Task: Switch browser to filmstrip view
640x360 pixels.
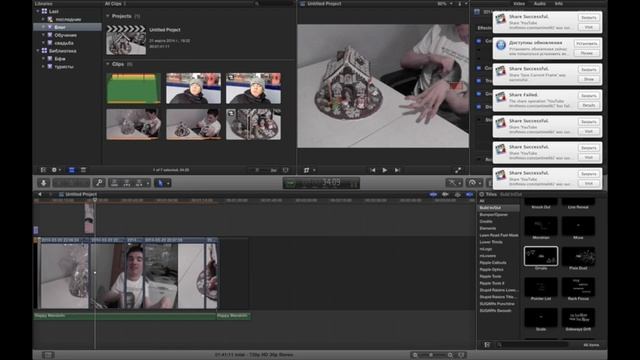Action: pyautogui.click(x=71, y=170)
